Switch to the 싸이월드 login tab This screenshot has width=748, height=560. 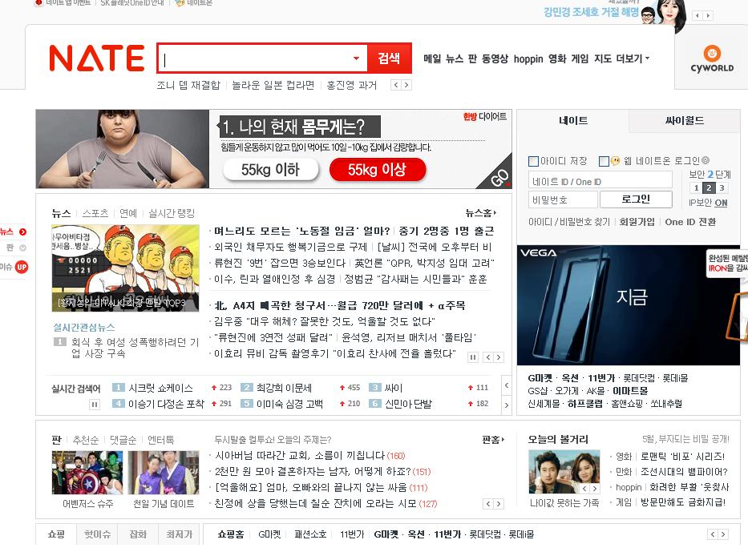point(685,121)
